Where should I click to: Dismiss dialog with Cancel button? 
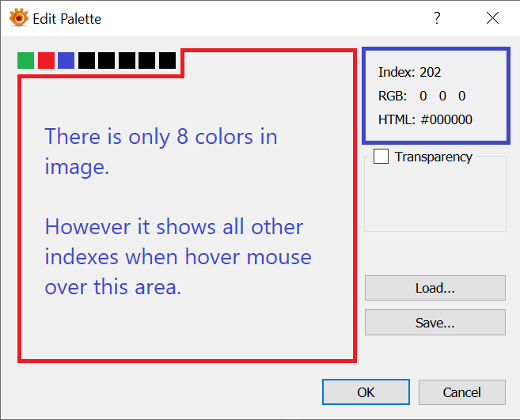tap(461, 392)
